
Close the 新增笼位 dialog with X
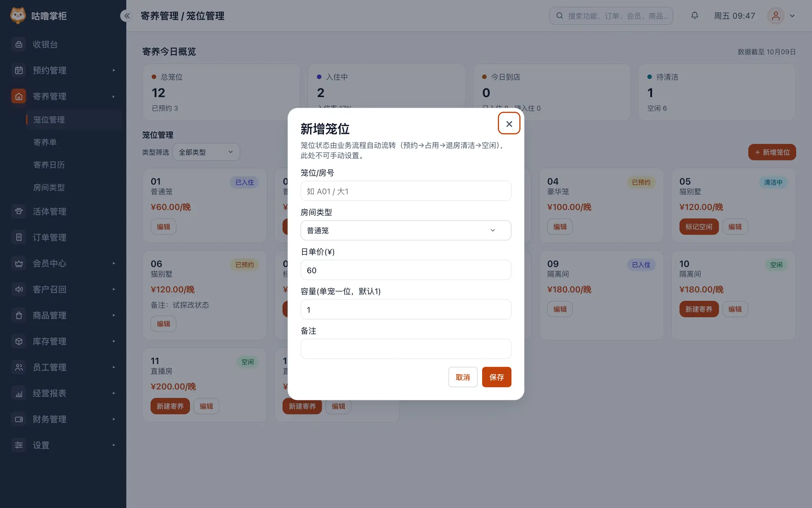coord(509,123)
